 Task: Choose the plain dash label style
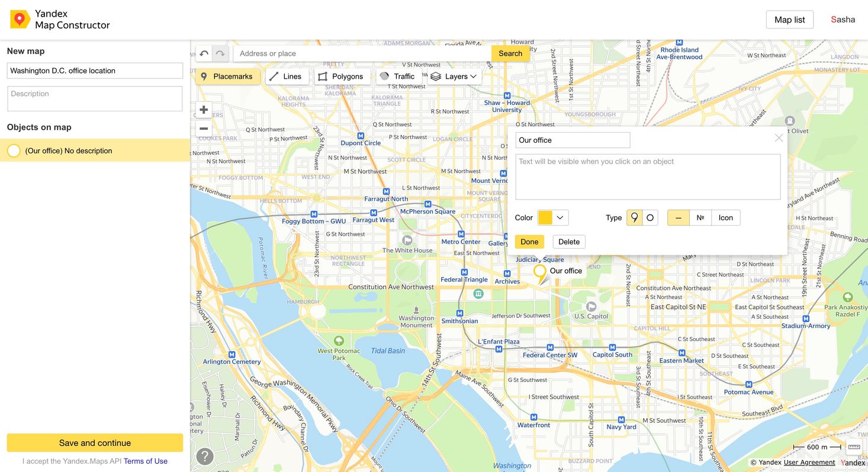(x=678, y=217)
